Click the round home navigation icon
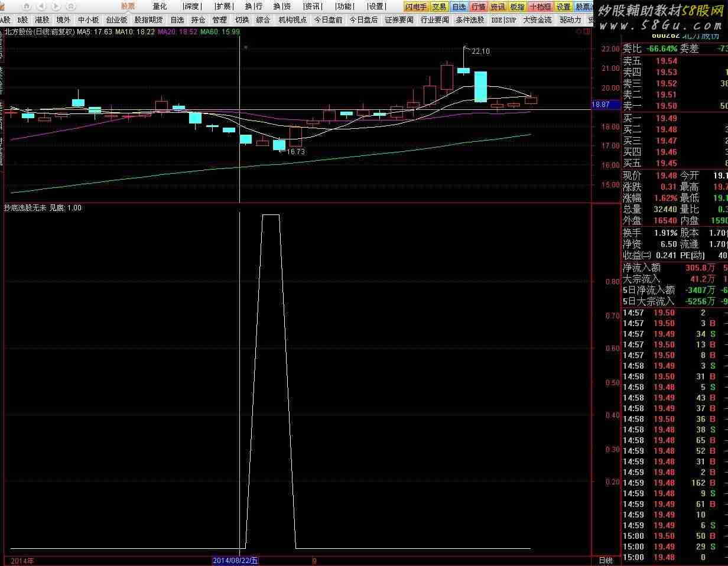 [x=27, y=6]
